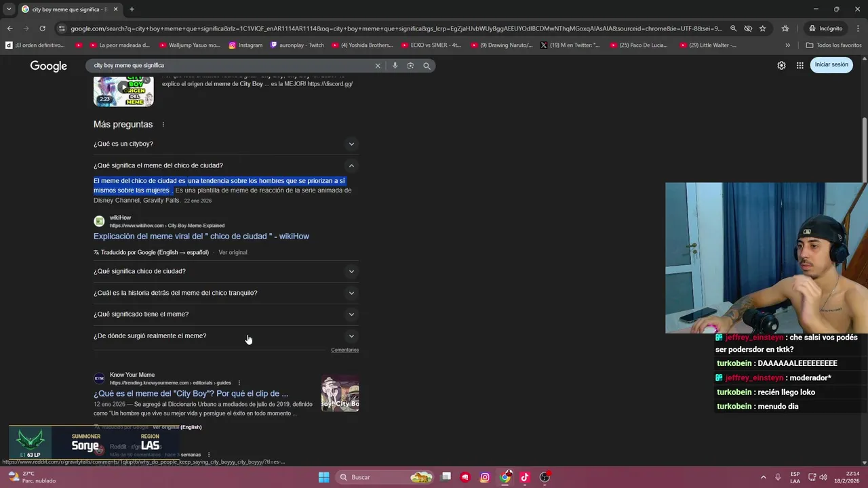Open the new tab plus button
The height and width of the screenshot is (488, 868).
132,9
